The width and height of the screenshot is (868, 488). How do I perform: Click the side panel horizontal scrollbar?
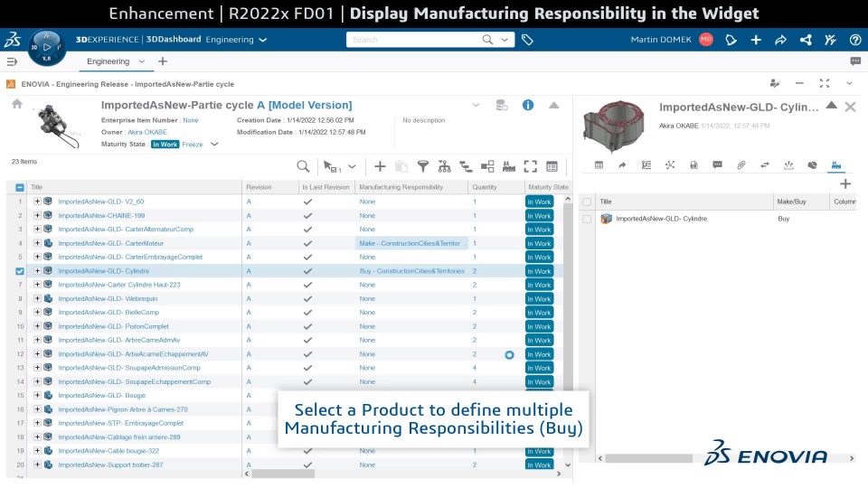click(x=649, y=458)
